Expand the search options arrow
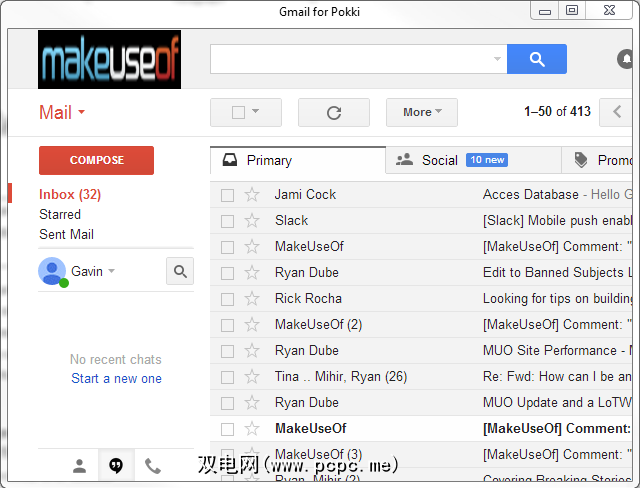640x488 pixels. click(497, 59)
